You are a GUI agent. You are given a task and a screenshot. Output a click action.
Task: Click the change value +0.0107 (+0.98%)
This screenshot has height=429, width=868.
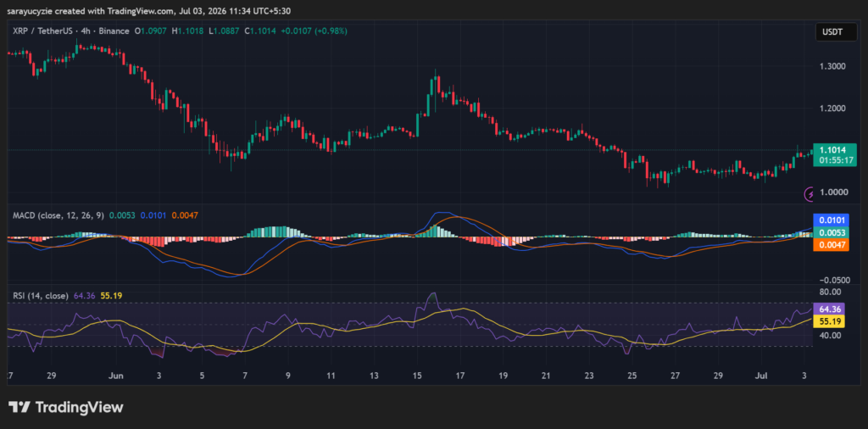[x=314, y=31]
